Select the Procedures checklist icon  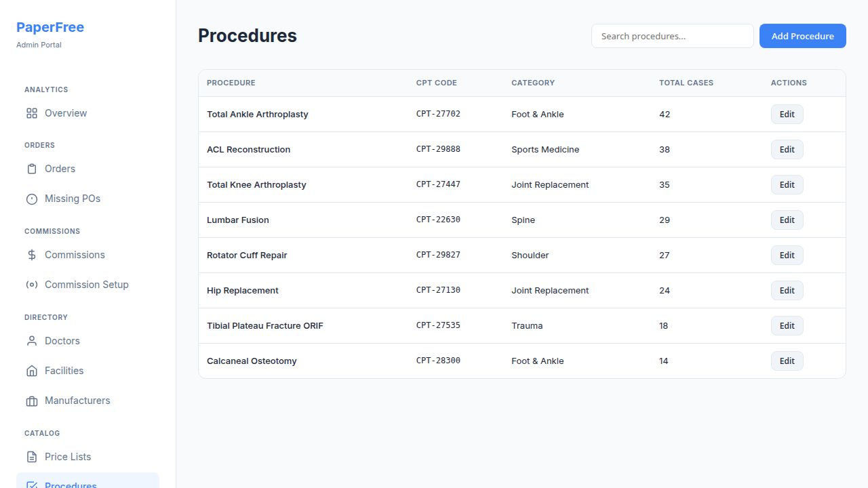point(31,485)
